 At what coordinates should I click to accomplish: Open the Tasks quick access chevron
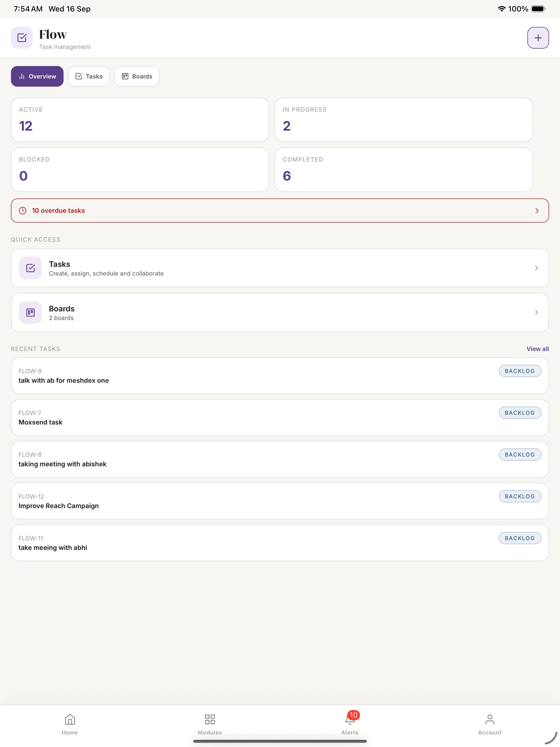click(x=537, y=268)
